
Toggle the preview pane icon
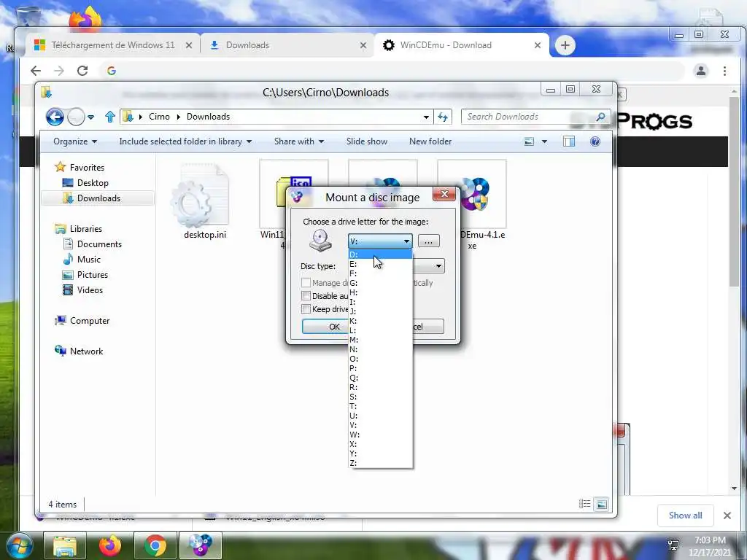pos(569,141)
